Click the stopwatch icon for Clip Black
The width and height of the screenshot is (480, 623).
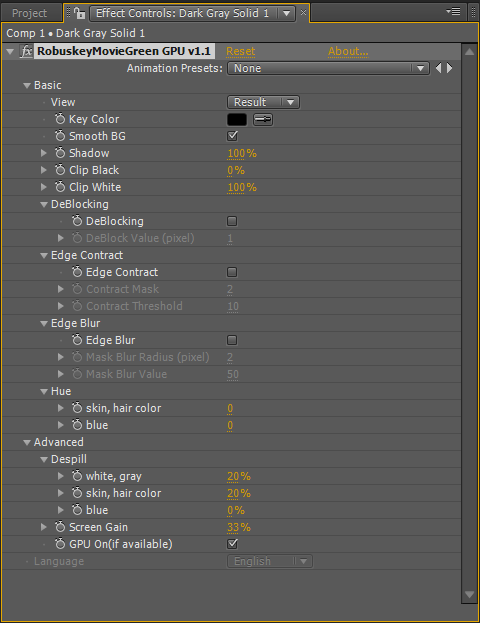(x=60, y=170)
